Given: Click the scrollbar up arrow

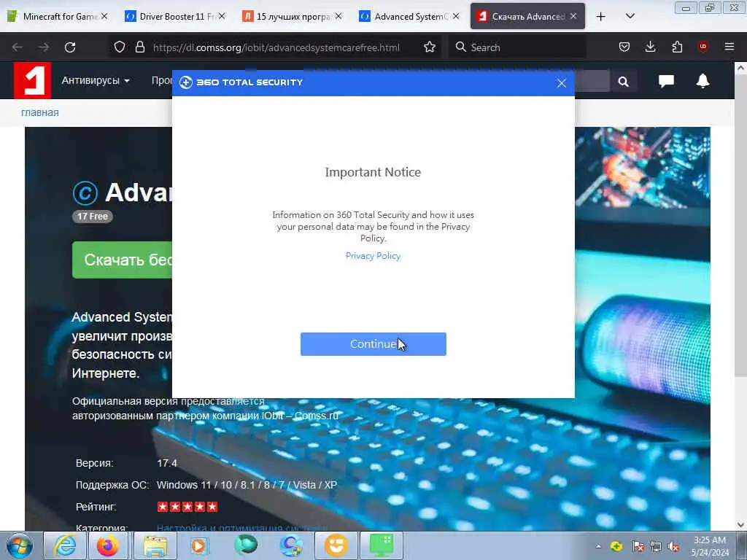Looking at the screenshot, I should (x=740, y=68).
